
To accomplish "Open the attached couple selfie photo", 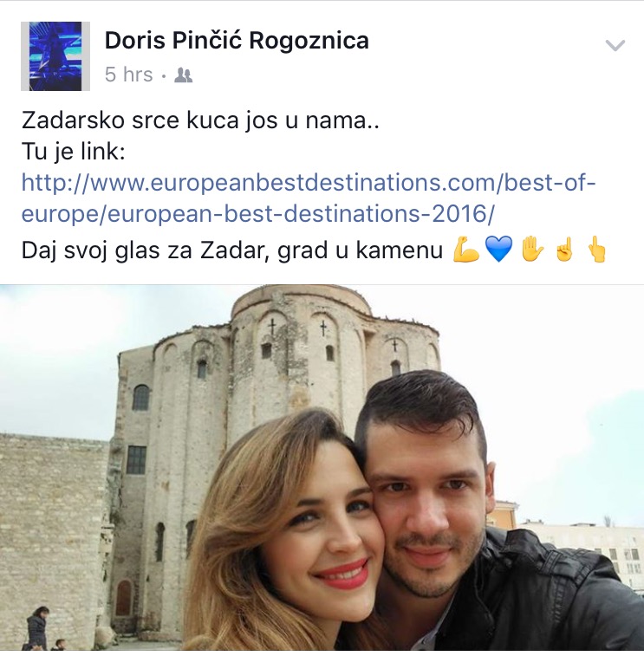I will (322, 468).
